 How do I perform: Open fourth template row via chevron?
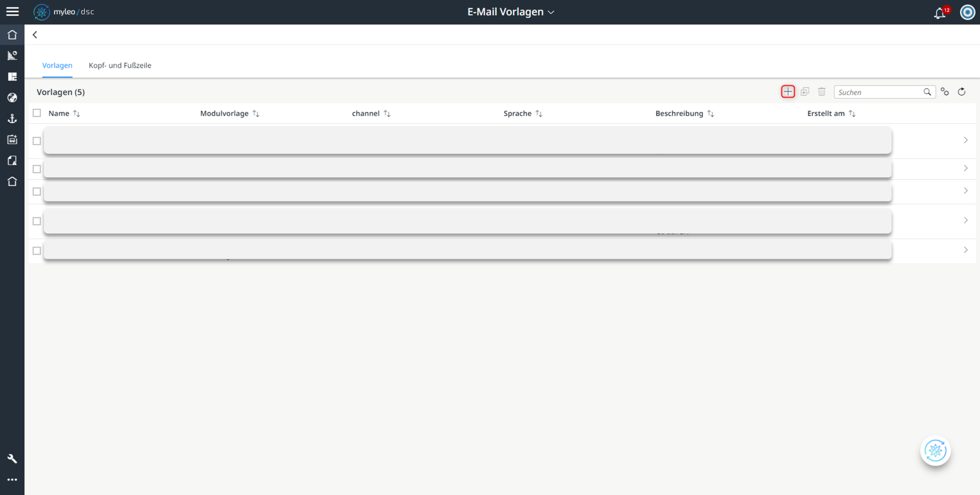click(x=966, y=220)
